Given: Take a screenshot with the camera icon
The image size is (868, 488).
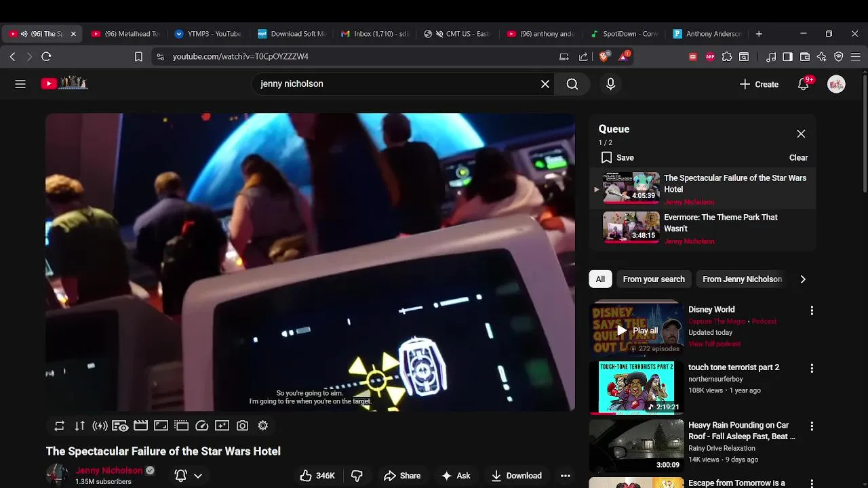Looking at the screenshot, I should click(242, 426).
